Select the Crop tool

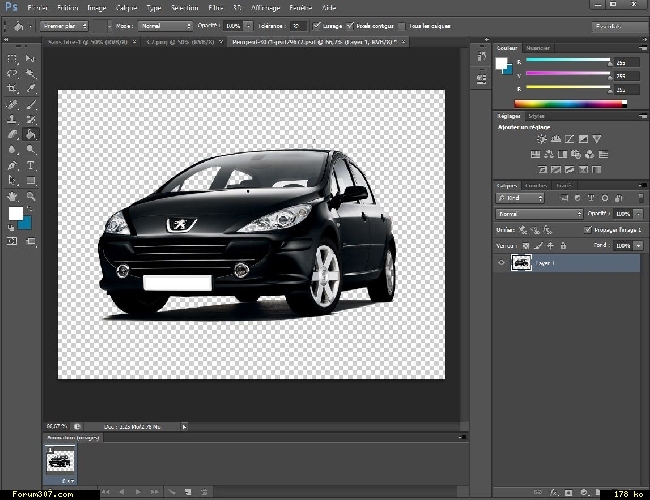[12, 88]
